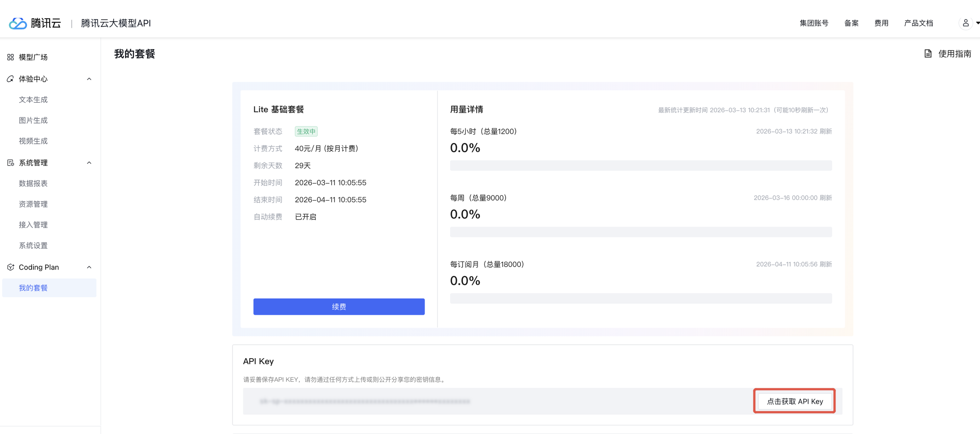Collapse the Coding Plan section chevron
980x434 pixels.
tap(89, 267)
